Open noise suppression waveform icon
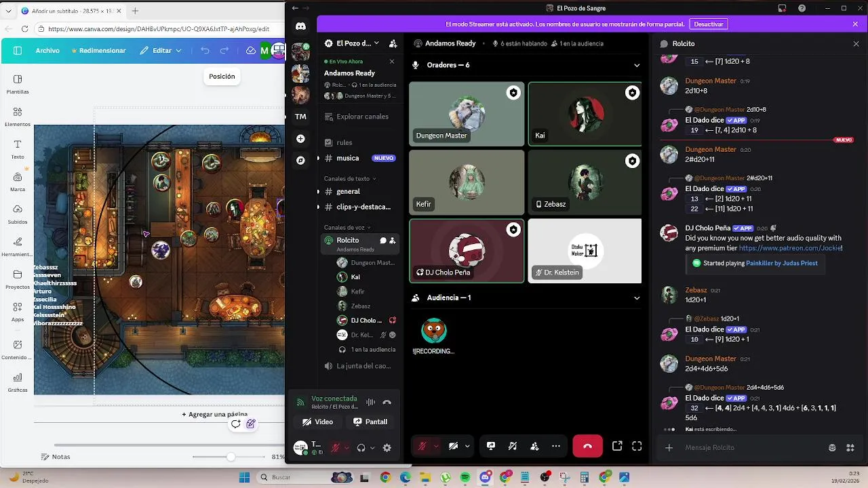The height and width of the screenshot is (488, 868). pyautogui.click(x=370, y=402)
